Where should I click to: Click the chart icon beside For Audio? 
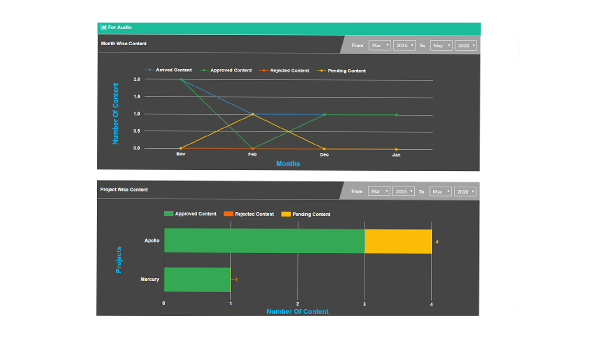point(104,27)
